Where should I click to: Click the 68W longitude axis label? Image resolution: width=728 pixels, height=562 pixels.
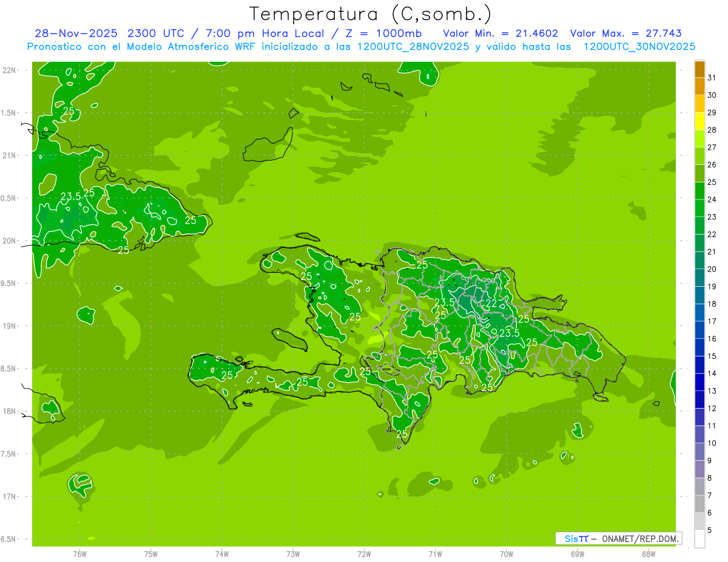(x=649, y=554)
